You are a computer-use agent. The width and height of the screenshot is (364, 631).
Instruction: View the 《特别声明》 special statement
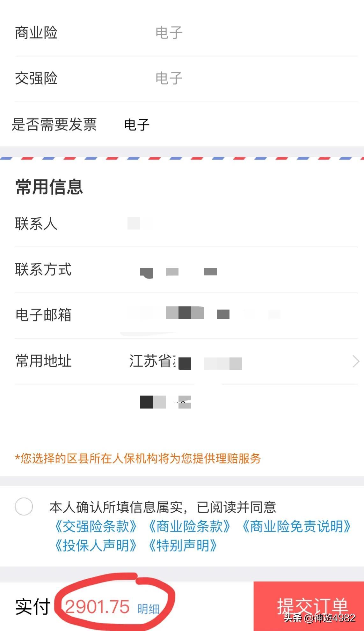click(x=183, y=545)
